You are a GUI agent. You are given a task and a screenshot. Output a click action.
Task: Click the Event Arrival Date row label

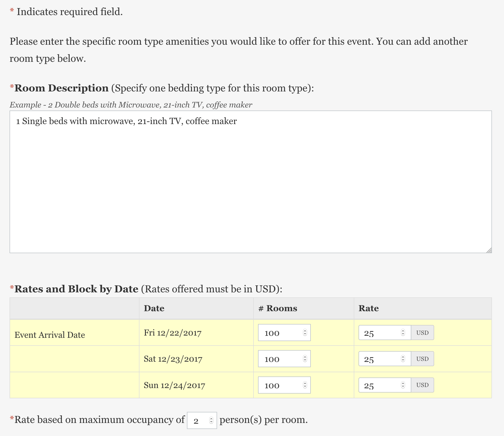[50, 335]
